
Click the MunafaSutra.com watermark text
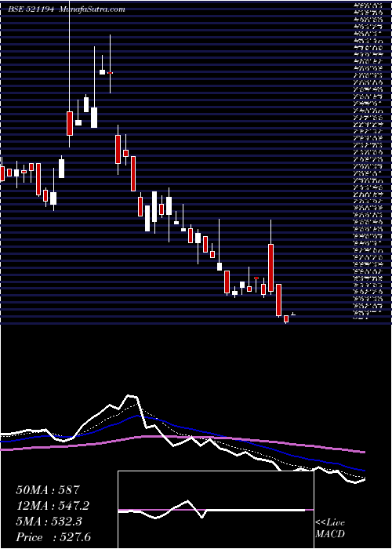pos(93,9)
